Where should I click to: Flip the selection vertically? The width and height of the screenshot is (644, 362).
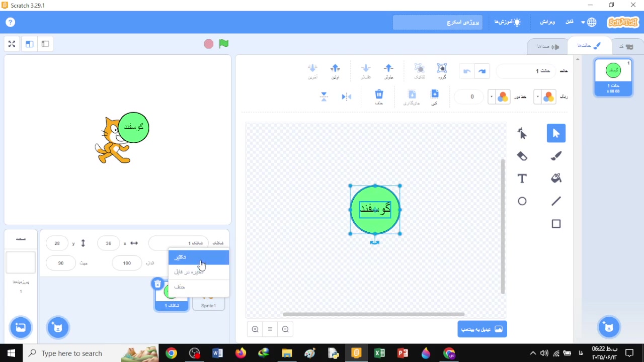click(x=324, y=97)
